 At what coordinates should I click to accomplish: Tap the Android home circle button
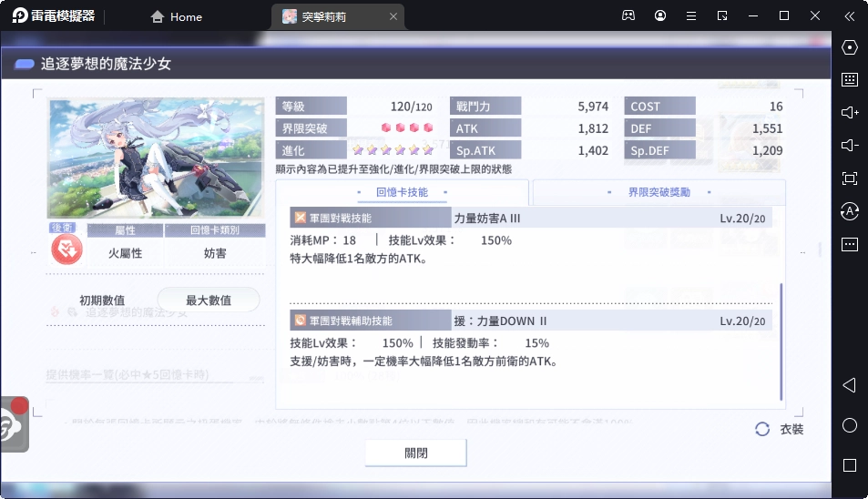[849, 425]
